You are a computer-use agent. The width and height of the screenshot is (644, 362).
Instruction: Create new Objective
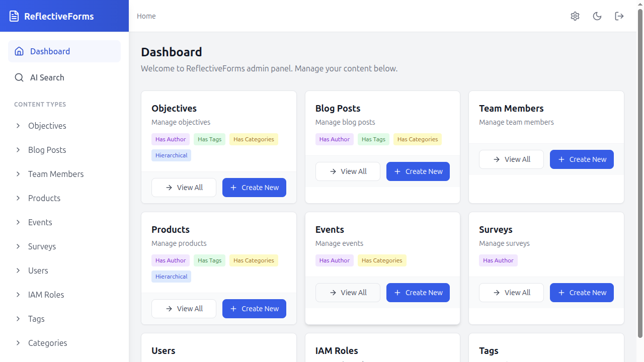pyautogui.click(x=254, y=188)
